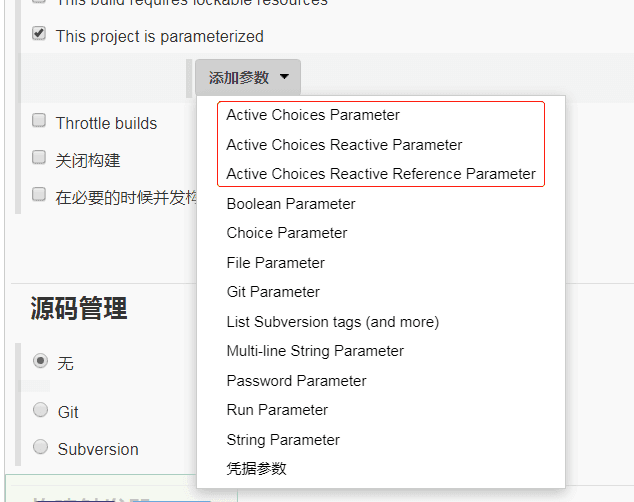Pick String Parameter from dropdown
634x502 pixels.
[x=283, y=440]
